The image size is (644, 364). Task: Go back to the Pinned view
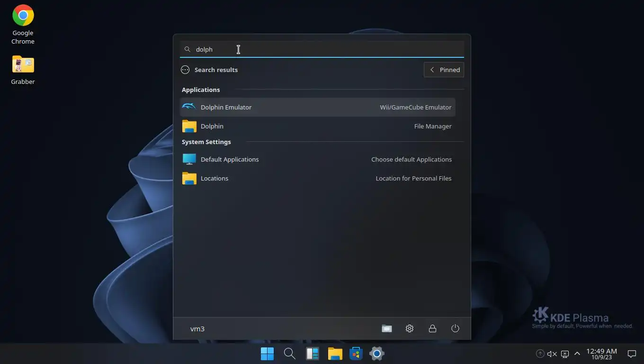(x=444, y=70)
